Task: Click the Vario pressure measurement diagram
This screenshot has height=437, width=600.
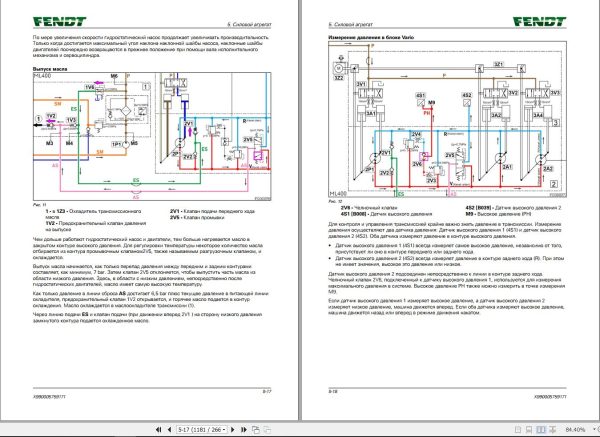Action: [447, 119]
